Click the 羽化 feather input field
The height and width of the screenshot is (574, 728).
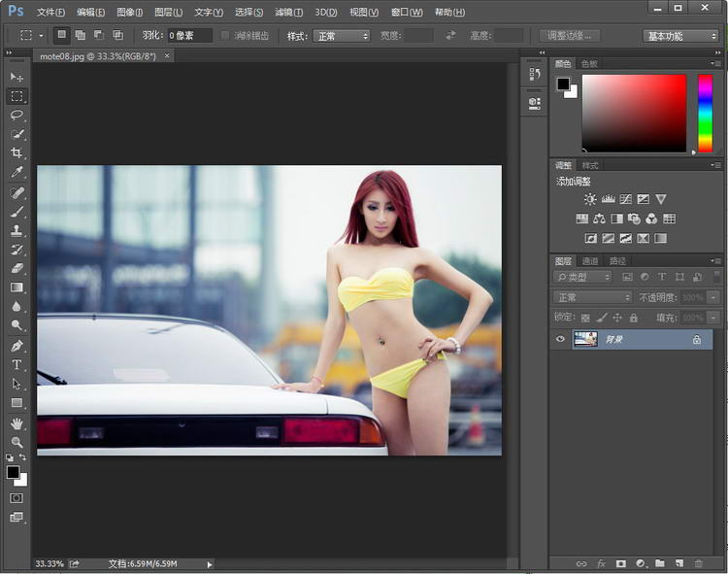click(189, 36)
